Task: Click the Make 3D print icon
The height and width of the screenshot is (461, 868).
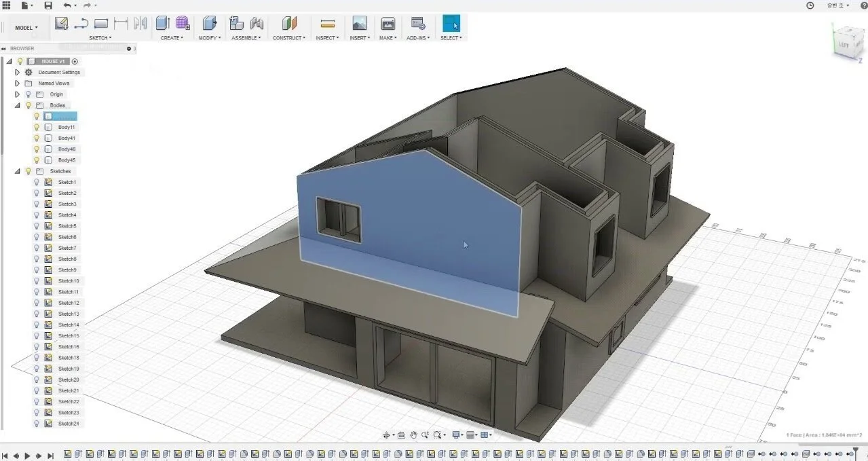Action: tap(388, 24)
